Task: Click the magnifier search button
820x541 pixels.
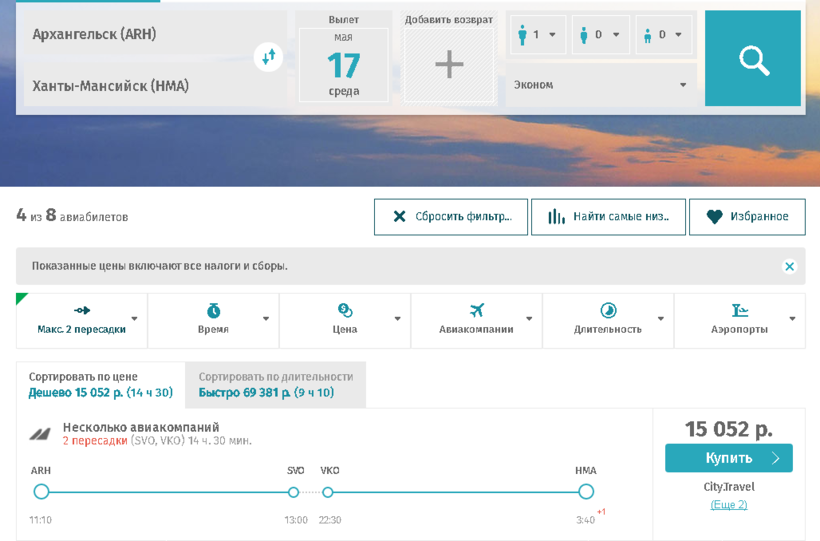Action: point(753,59)
